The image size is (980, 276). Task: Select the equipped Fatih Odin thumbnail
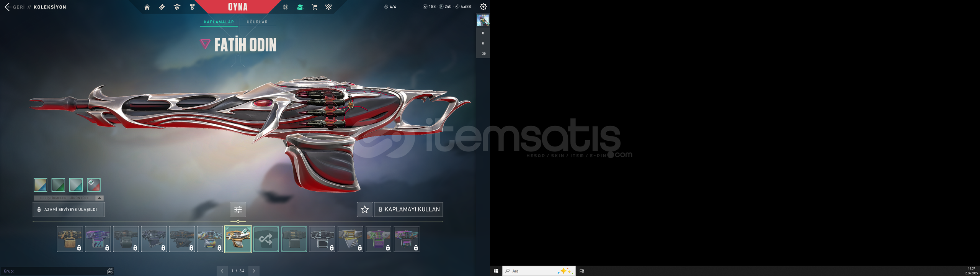coord(238,239)
